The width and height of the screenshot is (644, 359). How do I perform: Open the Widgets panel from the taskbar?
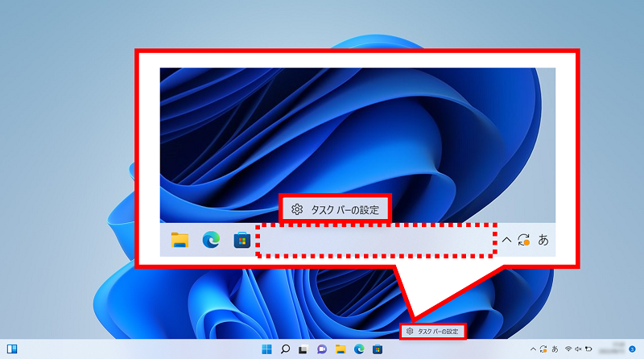[12, 349]
